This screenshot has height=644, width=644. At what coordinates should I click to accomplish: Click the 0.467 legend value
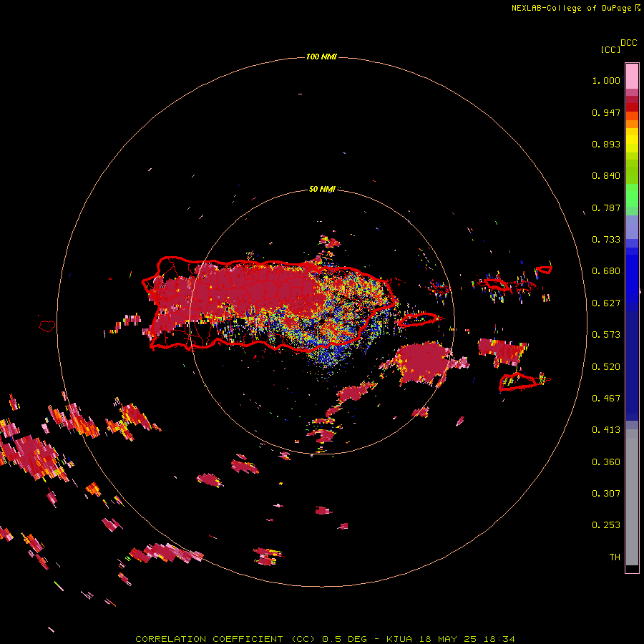[x=606, y=399]
